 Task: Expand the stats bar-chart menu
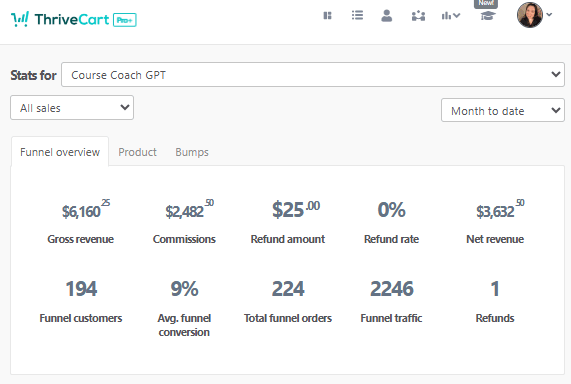(450, 16)
